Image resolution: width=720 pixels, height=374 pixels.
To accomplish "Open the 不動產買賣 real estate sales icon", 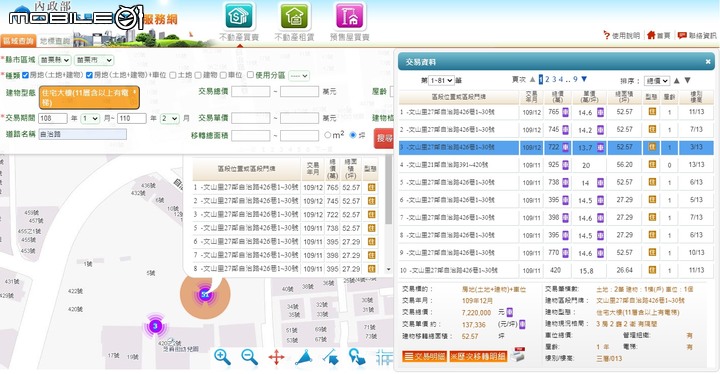I will tap(239, 16).
